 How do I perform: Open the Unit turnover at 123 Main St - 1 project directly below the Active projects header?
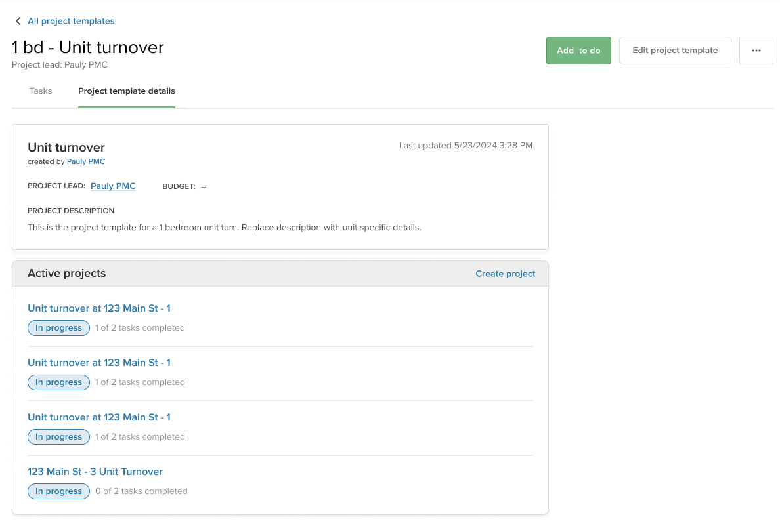tap(99, 308)
